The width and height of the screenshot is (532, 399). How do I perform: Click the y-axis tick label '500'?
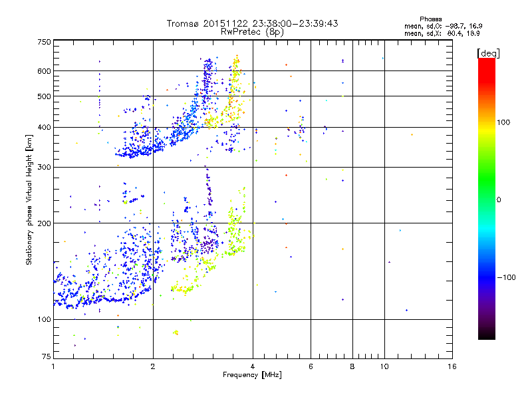pyautogui.click(x=44, y=96)
